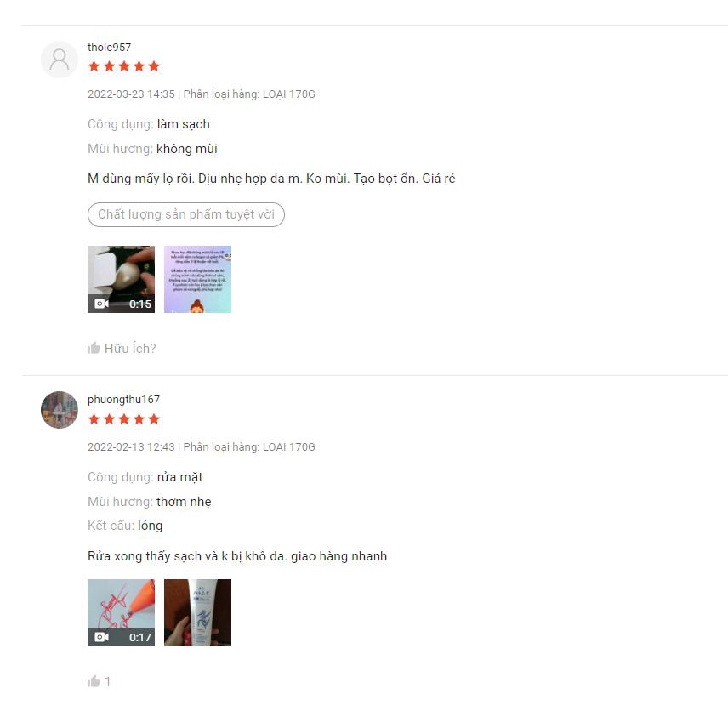
Task: Open phuongthu167's profile picture
Action: [60, 410]
